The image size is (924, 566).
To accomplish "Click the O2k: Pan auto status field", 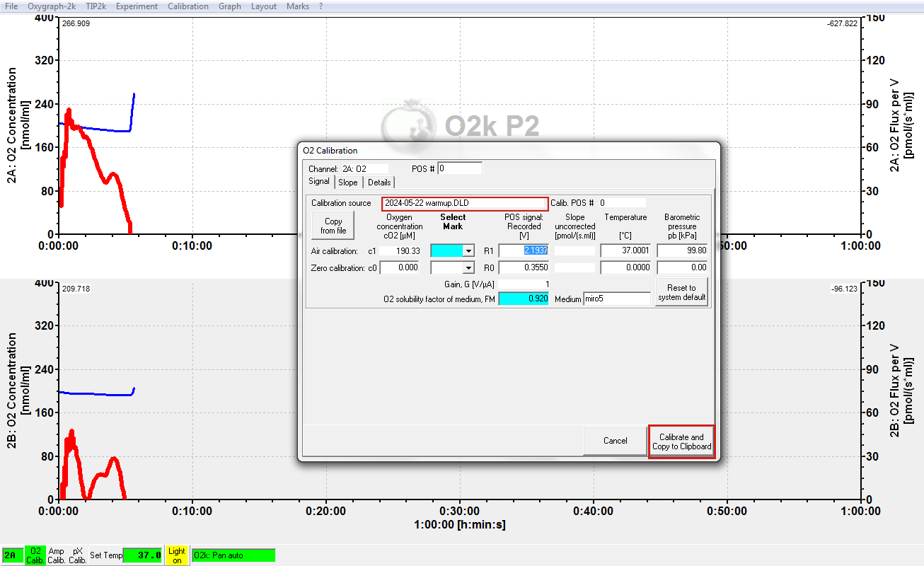I will [x=233, y=555].
